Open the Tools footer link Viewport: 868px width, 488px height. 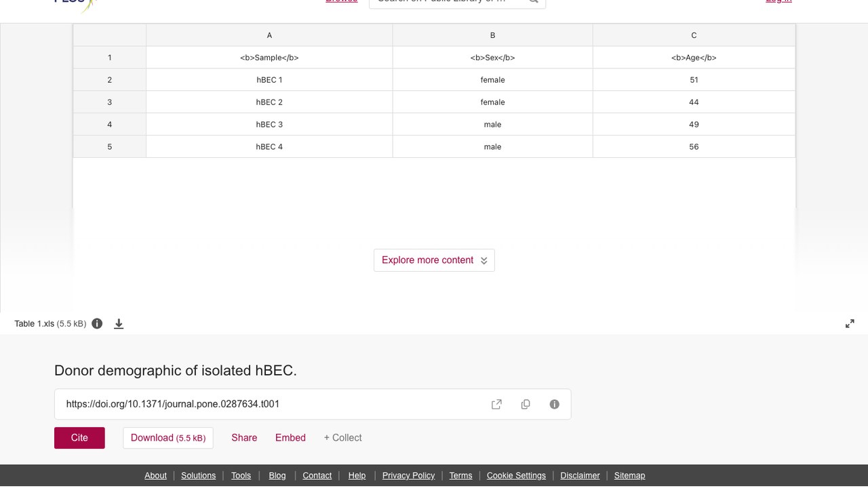pyautogui.click(x=241, y=476)
